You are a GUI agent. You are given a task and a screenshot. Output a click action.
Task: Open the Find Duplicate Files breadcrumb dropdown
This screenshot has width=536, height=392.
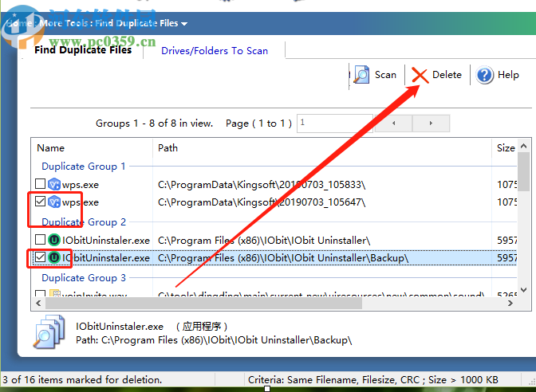coord(184,24)
